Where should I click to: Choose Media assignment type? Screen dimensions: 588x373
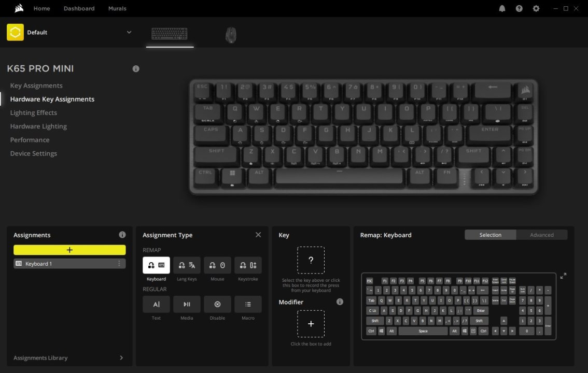click(x=187, y=305)
